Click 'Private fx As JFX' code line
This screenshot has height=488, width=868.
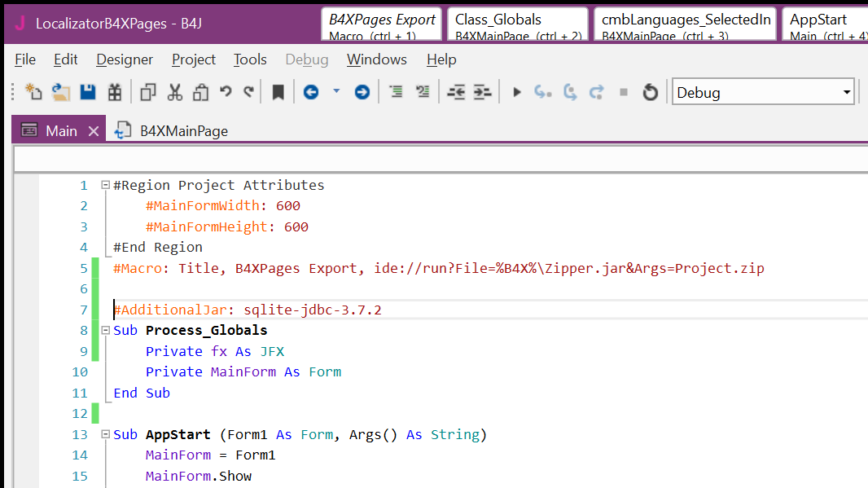[215, 351]
